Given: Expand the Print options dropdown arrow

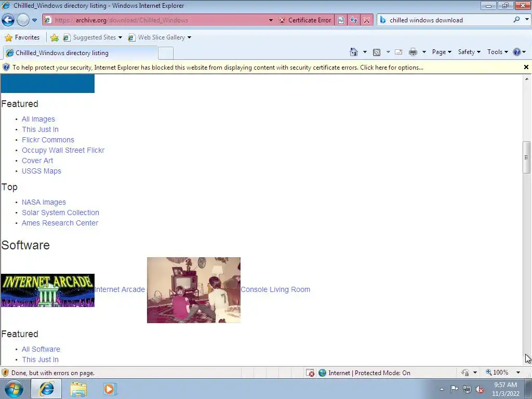Looking at the screenshot, I should 424,52.
